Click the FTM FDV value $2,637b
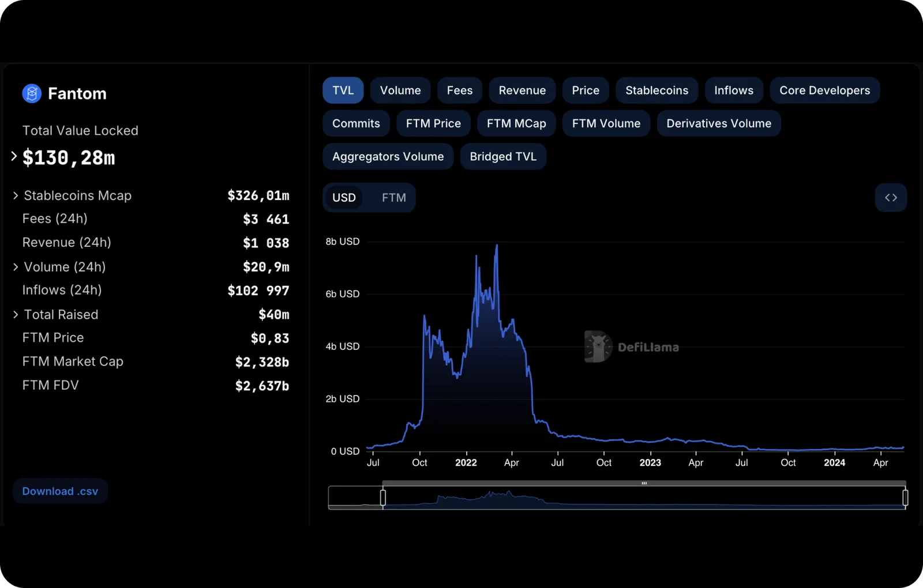 pyautogui.click(x=262, y=386)
